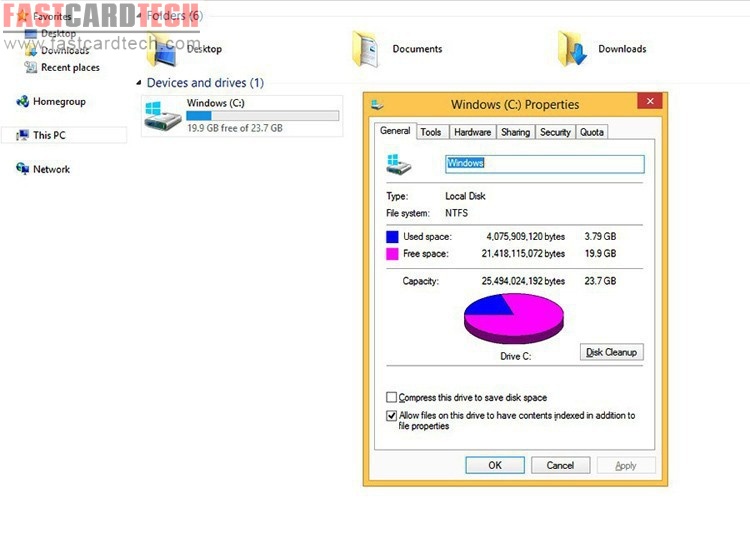Click '21,418,115,072 bytes' free space value
750x538 pixels.
coord(523,253)
